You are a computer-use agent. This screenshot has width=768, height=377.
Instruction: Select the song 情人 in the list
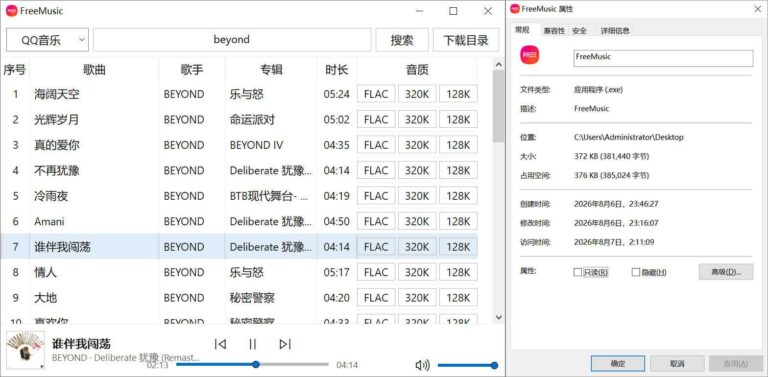46,272
